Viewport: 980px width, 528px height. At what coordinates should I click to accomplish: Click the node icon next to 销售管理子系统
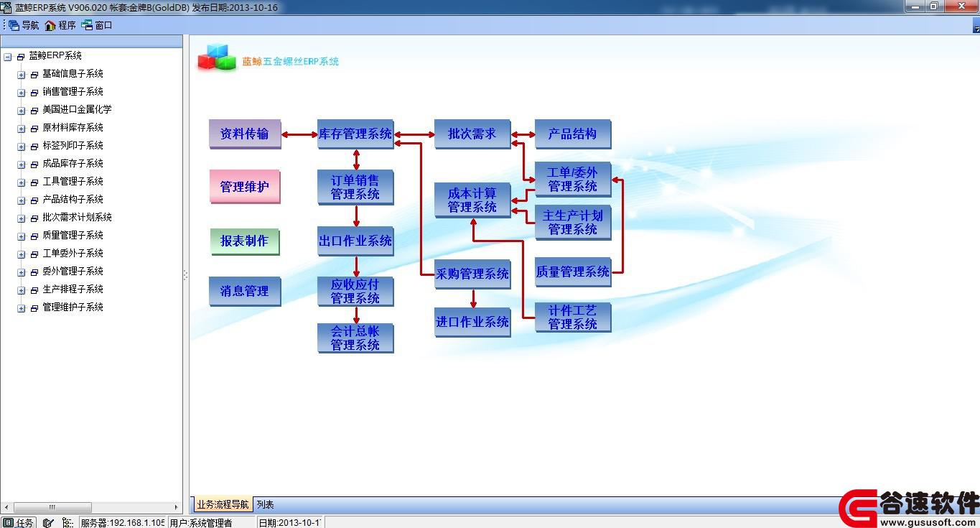pyautogui.click(x=34, y=92)
